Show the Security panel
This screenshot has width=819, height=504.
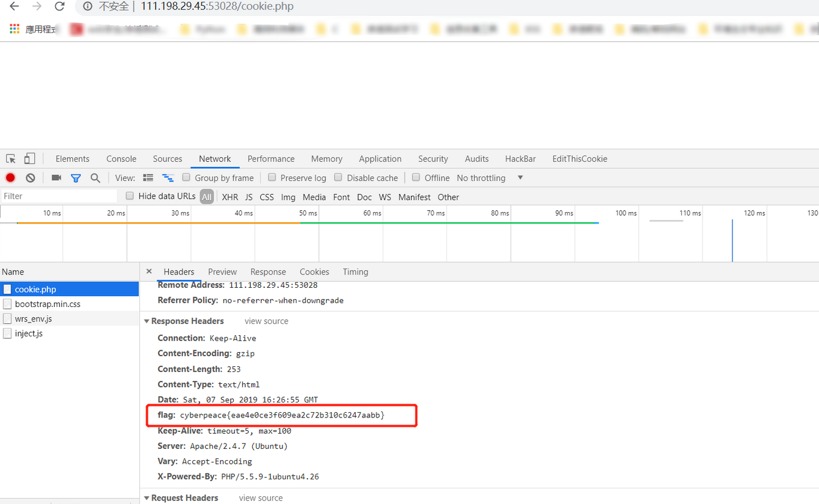pyautogui.click(x=433, y=159)
